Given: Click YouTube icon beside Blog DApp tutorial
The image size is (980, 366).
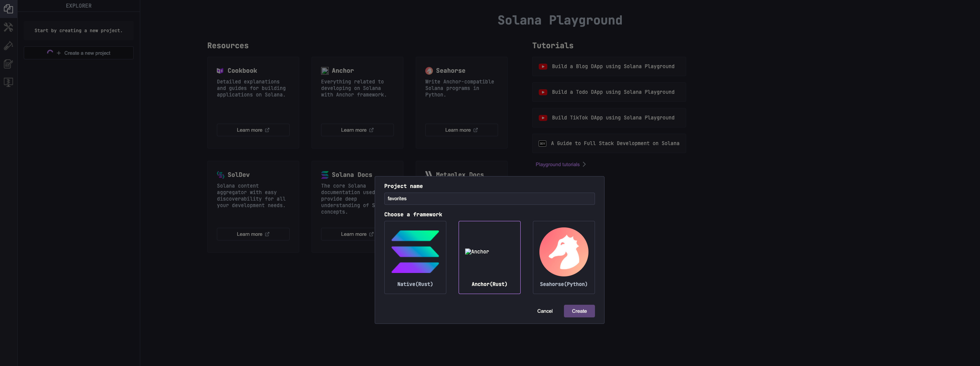Looking at the screenshot, I should pos(543,67).
